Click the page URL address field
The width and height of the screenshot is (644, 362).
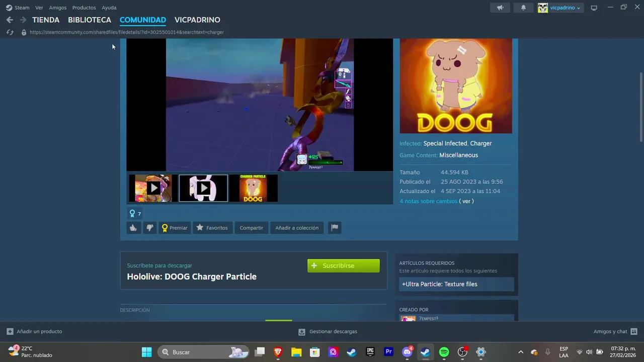click(127, 32)
